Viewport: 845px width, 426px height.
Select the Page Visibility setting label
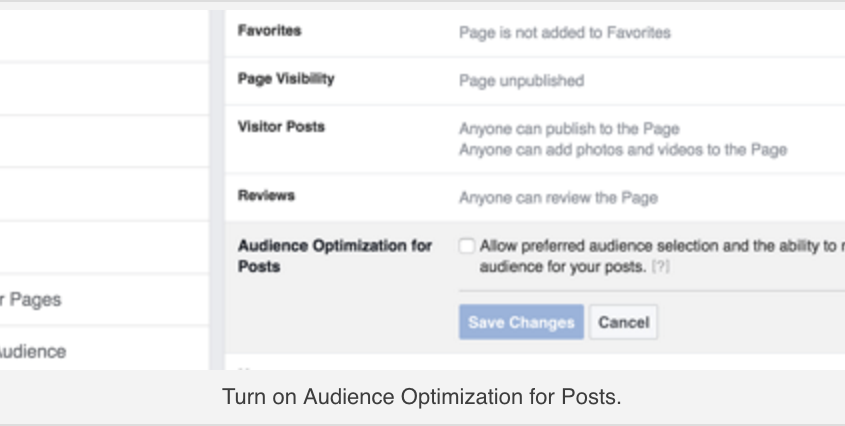pos(286,79)
